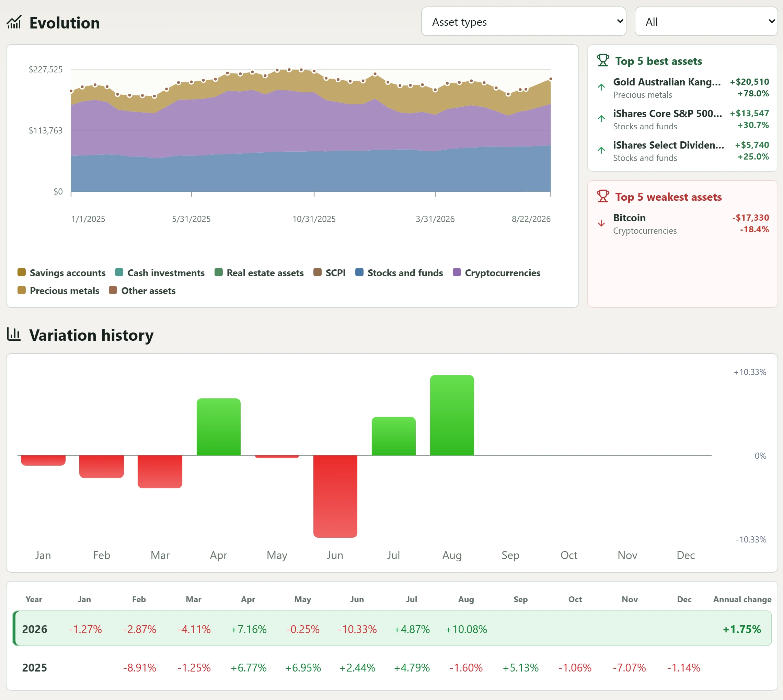Click the green trophy icon for best assets

pos(603,60)
